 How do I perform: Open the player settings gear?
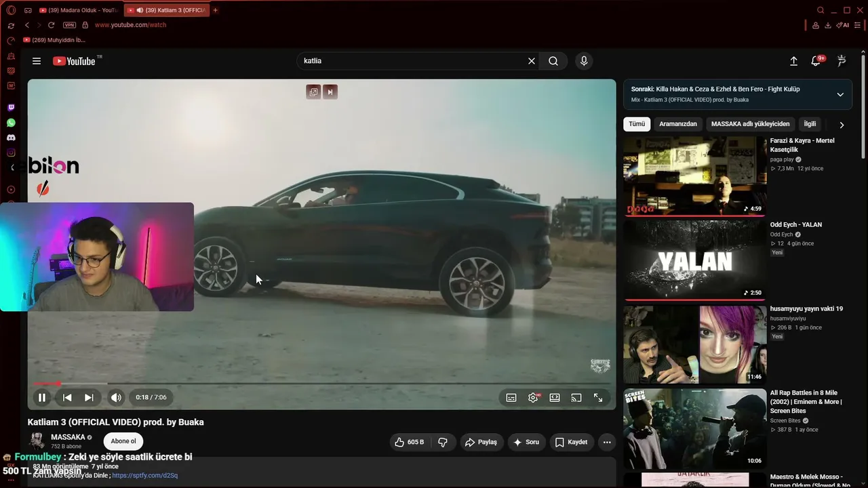(534, 398)
